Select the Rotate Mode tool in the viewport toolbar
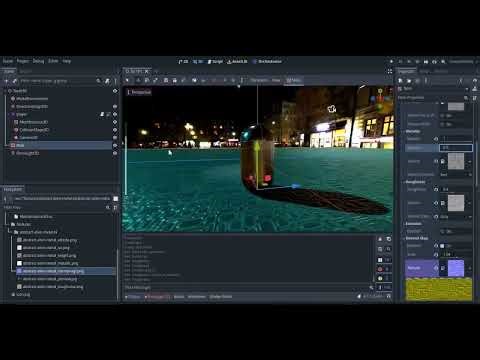 coord(147,80)
